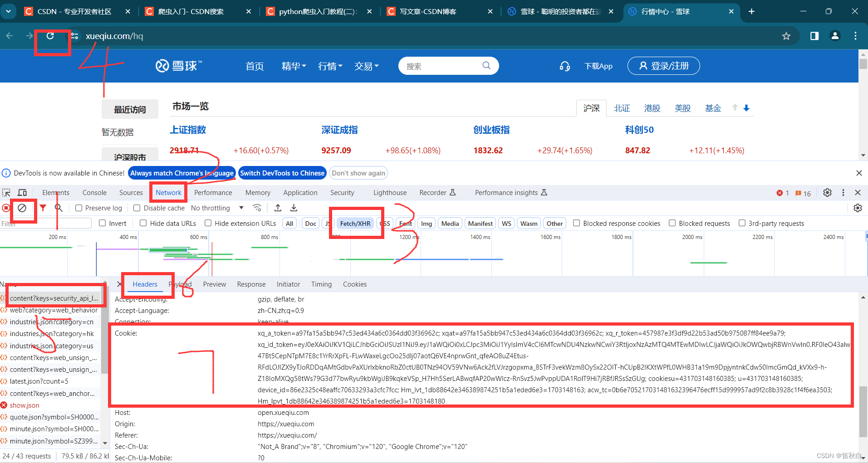
Task: Open the Timing tab of request
Action: click(x=321, y=284)
